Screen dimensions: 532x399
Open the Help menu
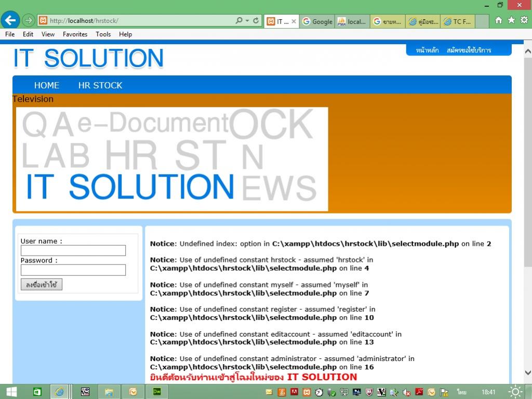click(x=125, y=34)
